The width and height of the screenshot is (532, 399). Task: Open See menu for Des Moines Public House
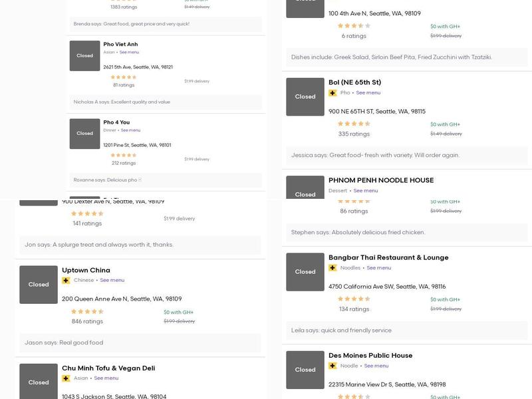pos(376,366)
